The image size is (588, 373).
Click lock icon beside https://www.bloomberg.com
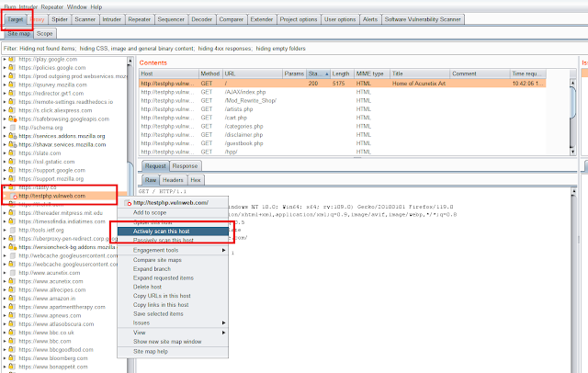click(x=12, y=358)
